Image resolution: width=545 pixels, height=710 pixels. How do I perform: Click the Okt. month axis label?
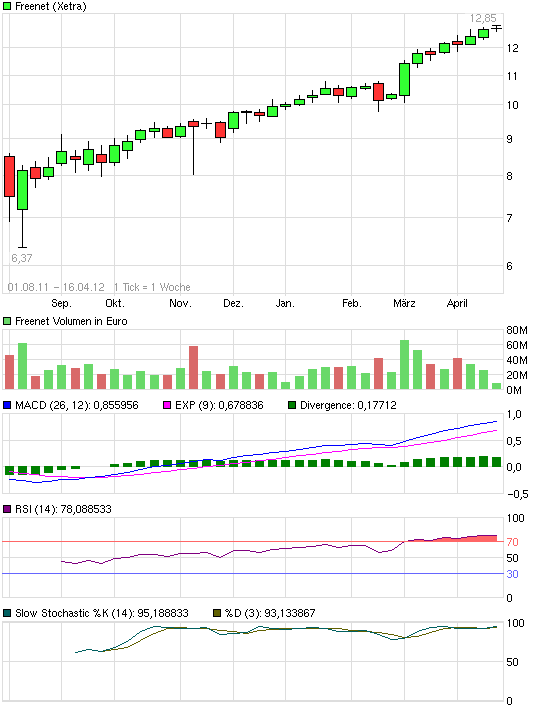[x=115, y=303]
